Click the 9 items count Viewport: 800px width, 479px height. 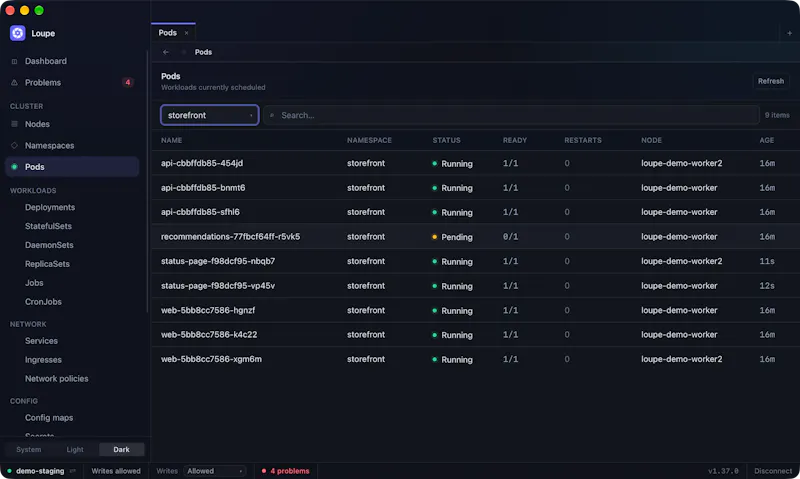777,115
